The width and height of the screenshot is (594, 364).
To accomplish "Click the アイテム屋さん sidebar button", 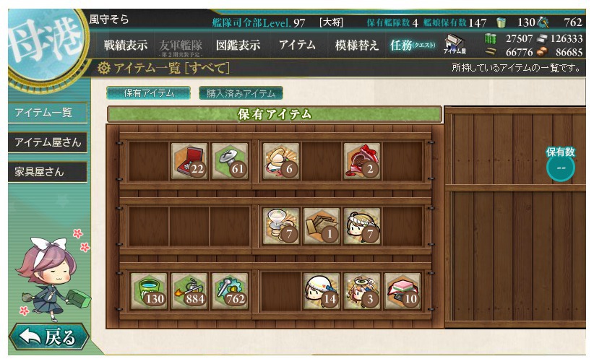I will [48, 142].
